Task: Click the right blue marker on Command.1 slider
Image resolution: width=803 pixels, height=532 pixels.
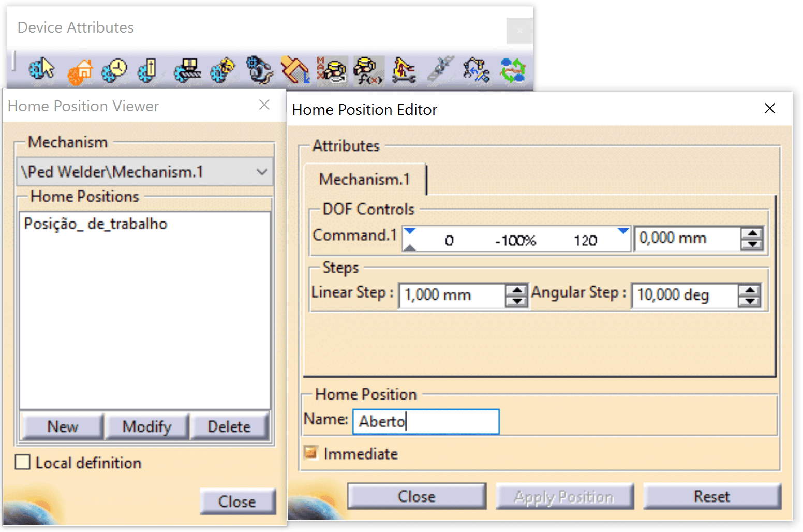Action: pyautogui.click(x=623, y=231)
